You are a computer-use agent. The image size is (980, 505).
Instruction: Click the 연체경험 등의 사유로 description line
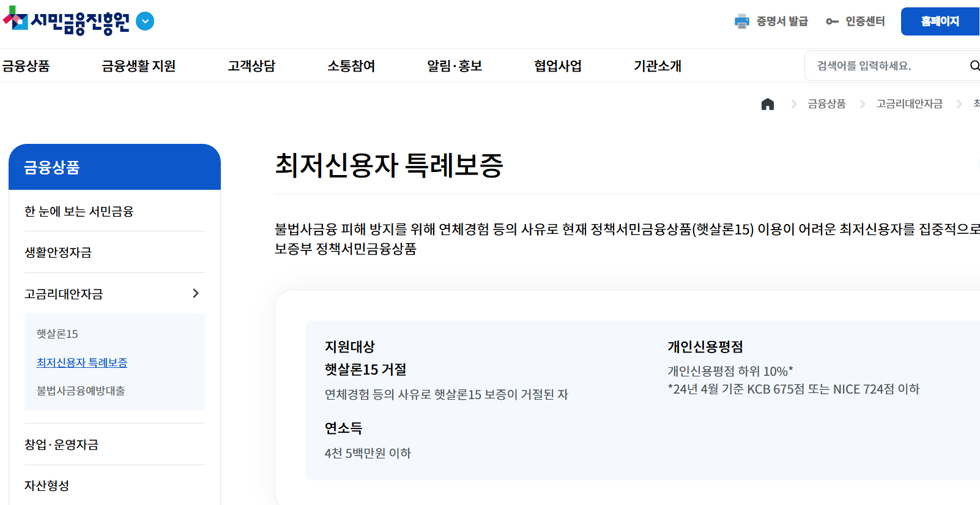pyautogui.click(x=447, y=394)
